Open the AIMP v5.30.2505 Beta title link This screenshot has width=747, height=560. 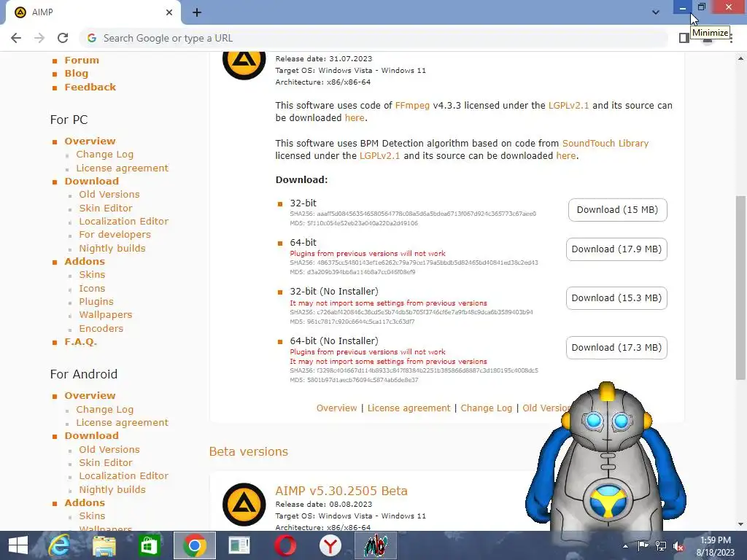(341, 491)
